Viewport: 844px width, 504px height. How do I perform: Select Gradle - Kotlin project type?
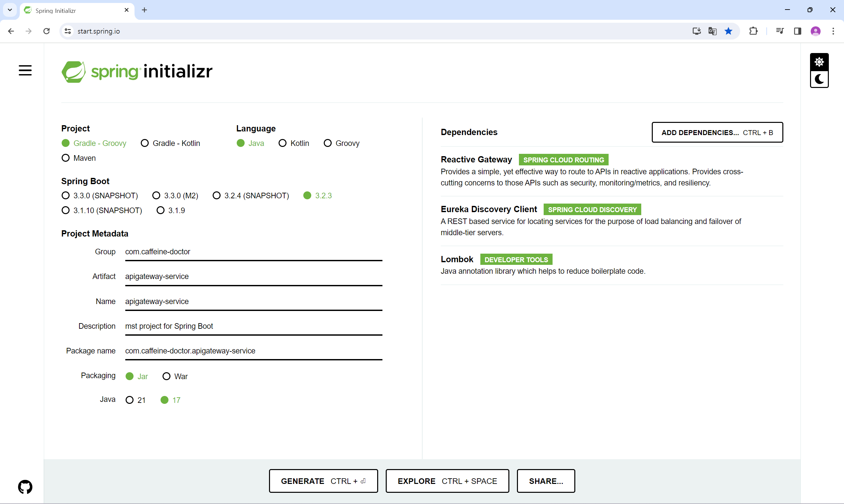170,143
